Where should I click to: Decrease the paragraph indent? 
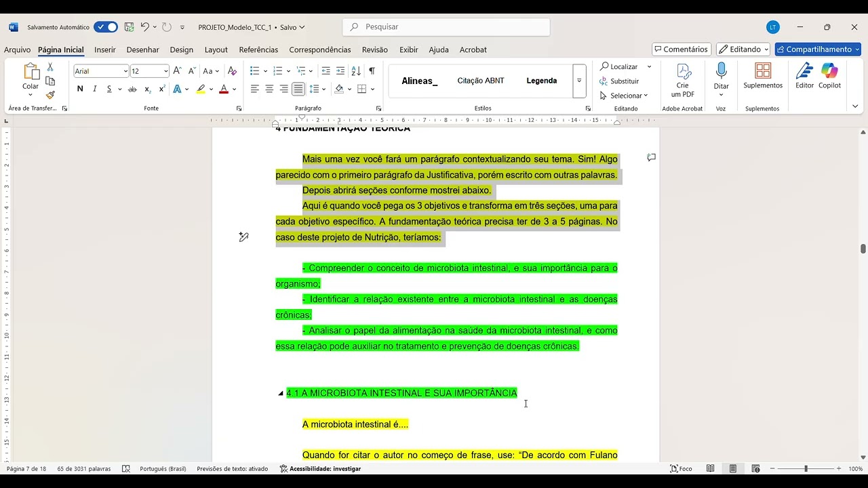(x=325, y=70)
